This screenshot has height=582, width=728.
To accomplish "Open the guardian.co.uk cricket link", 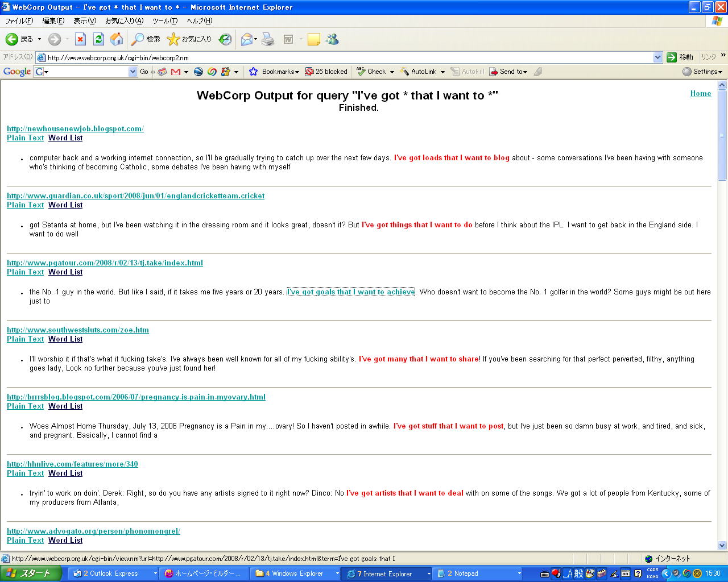I will pos(135,196).
